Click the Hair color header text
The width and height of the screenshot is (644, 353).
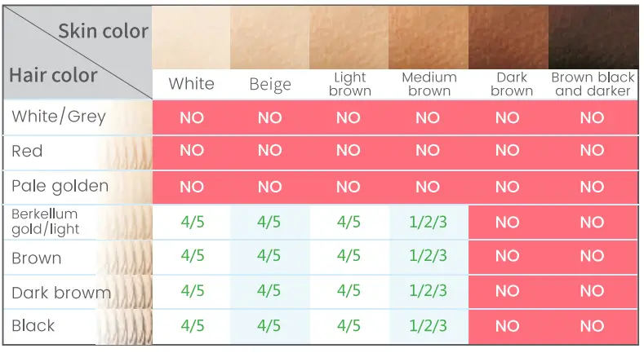pos(54,76)
